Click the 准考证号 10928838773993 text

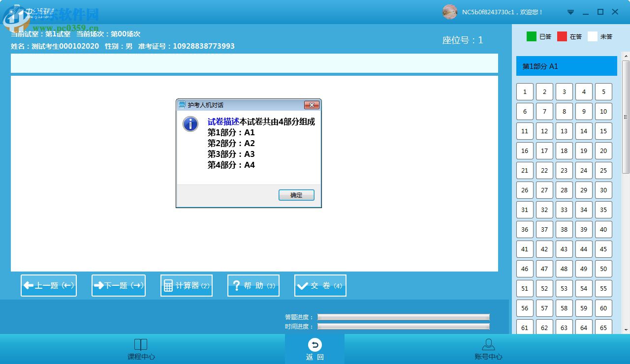(x=187, y=46)
